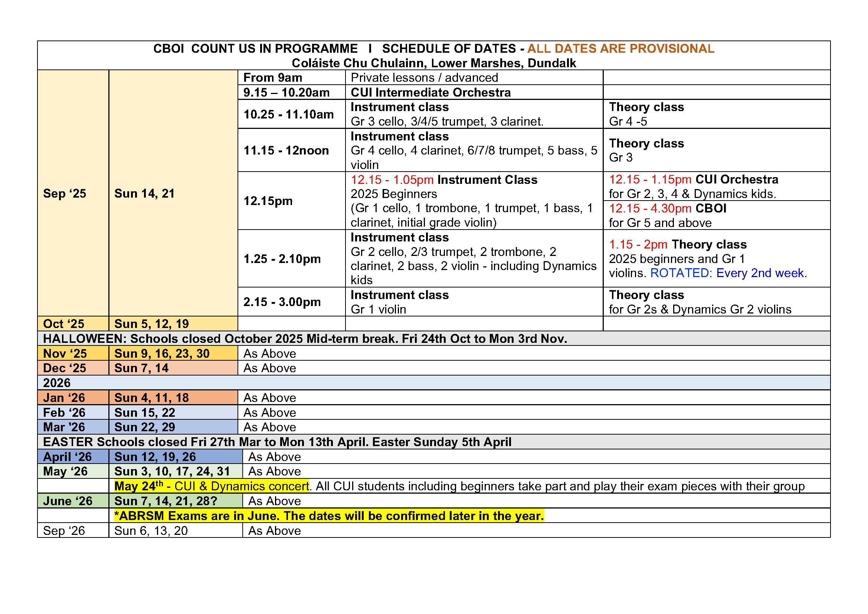Click 'As Above' in the Sep '26 row
The height and width of the screenshot is (614, 868).
[x=275, y=531]
